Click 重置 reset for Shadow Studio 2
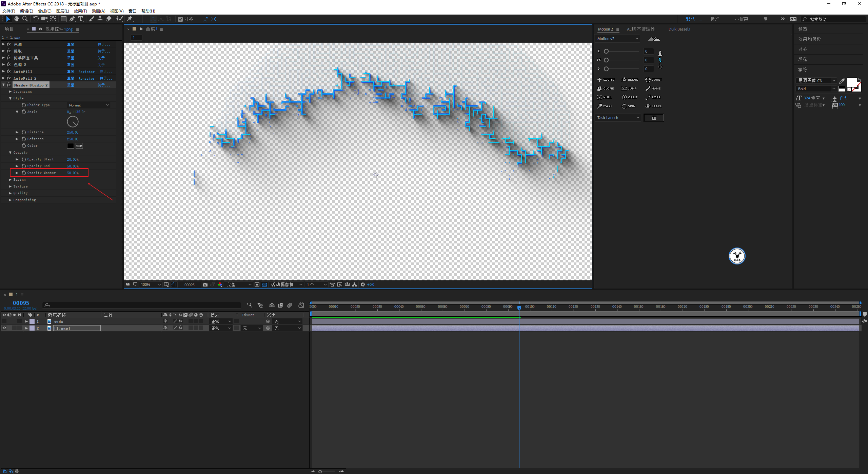868x474 pixels. (x=71, y=85)
